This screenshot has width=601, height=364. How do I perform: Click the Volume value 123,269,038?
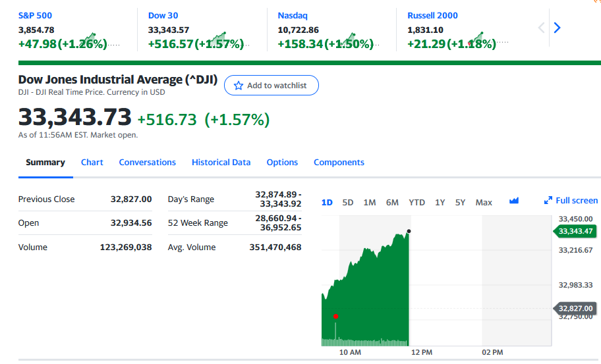tap(126, 247)
